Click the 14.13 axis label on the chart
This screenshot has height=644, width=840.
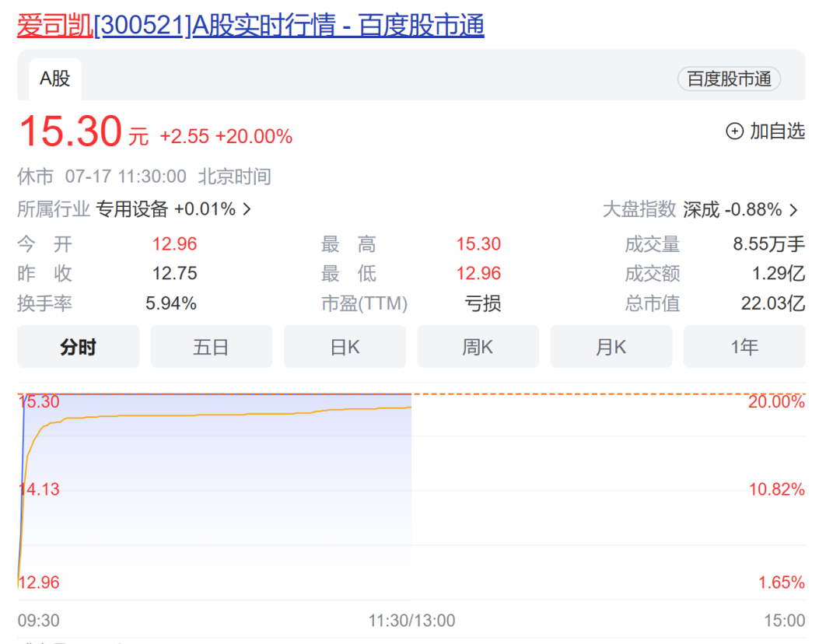tap(39, 489)
